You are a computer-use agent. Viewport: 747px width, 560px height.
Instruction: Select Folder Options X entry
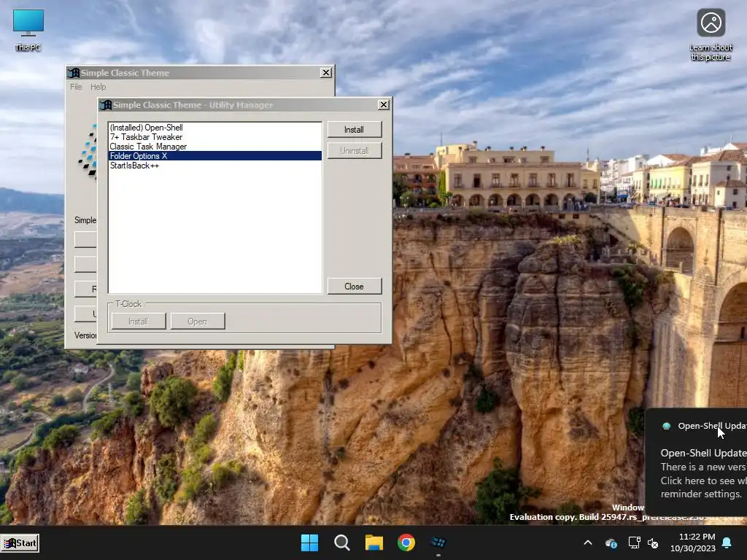[215, 156]
